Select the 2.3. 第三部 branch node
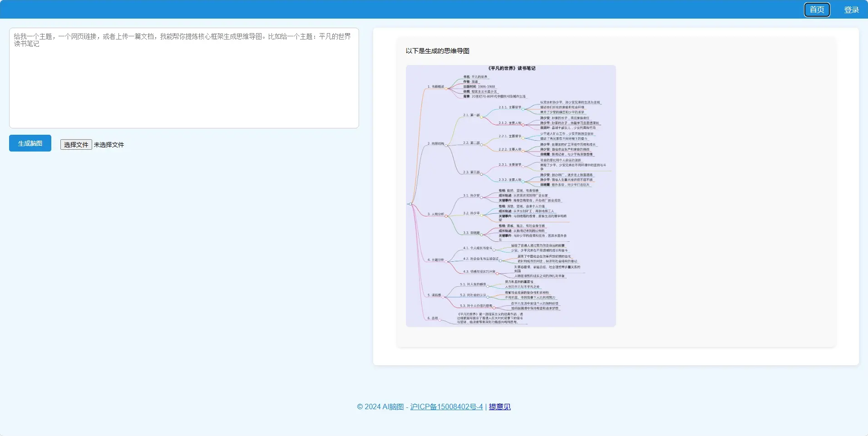Viewport: 868px width, 436px height. pos(471,172)
